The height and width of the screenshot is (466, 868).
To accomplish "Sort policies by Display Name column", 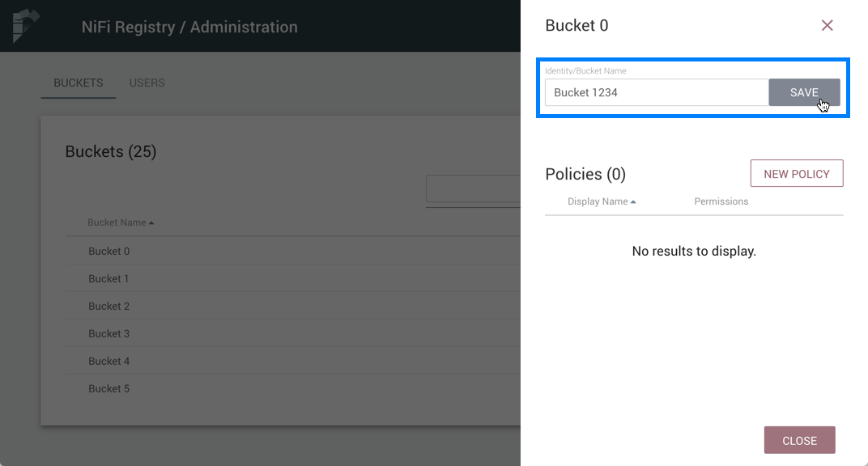I will 601,201.
